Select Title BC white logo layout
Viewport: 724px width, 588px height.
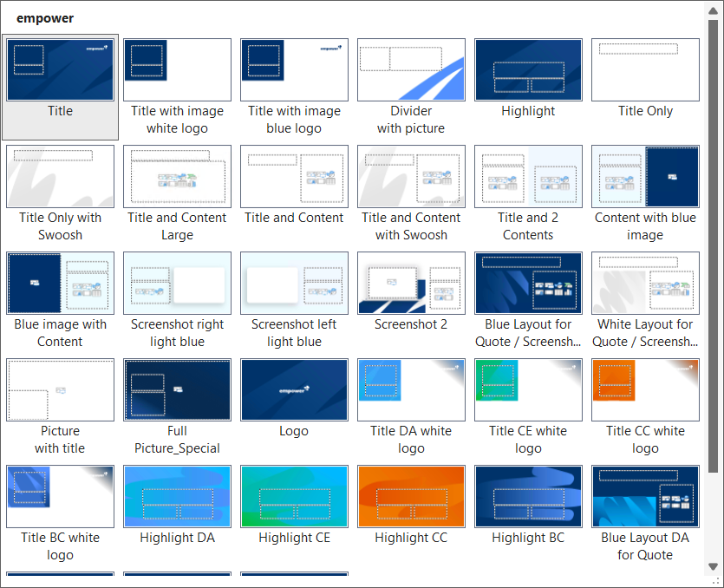tap(60, 497)
